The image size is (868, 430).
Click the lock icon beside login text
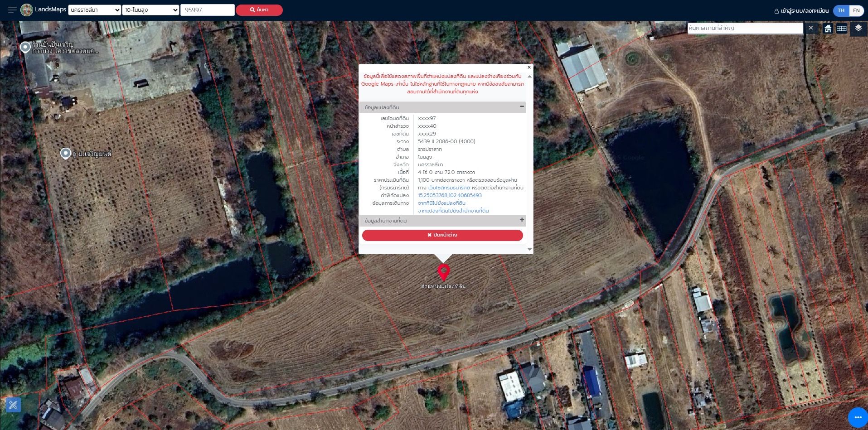pyautogui.click(x=776, y=11)
